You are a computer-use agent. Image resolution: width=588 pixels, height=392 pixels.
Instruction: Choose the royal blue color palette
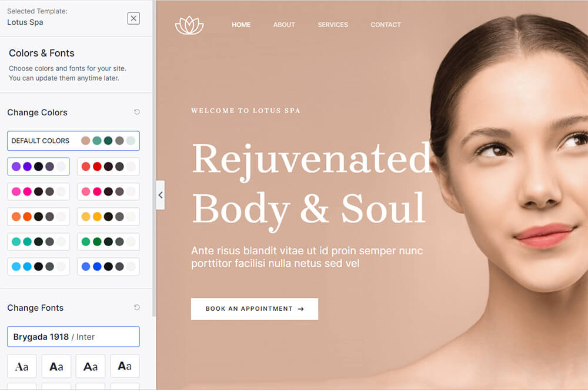(x=108, y=267)
